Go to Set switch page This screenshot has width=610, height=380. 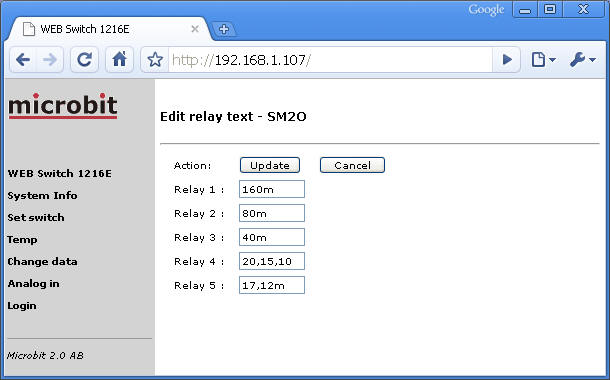point(36,217)
